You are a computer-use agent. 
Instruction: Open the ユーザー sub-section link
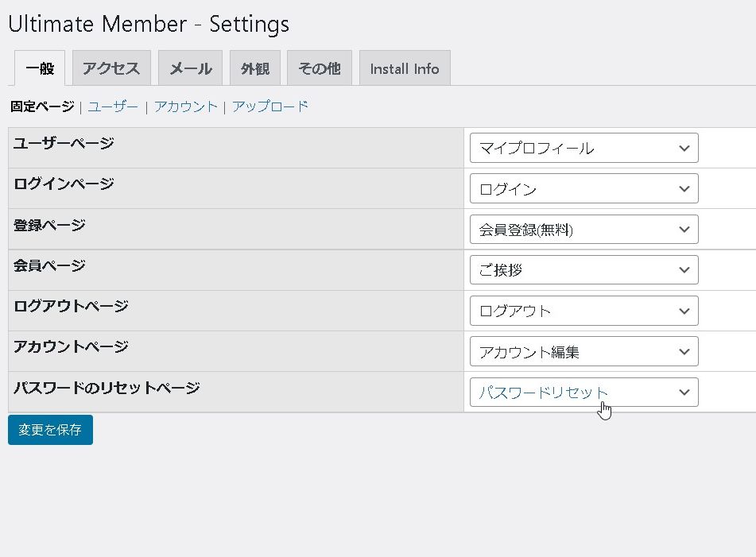pos(113,106)
